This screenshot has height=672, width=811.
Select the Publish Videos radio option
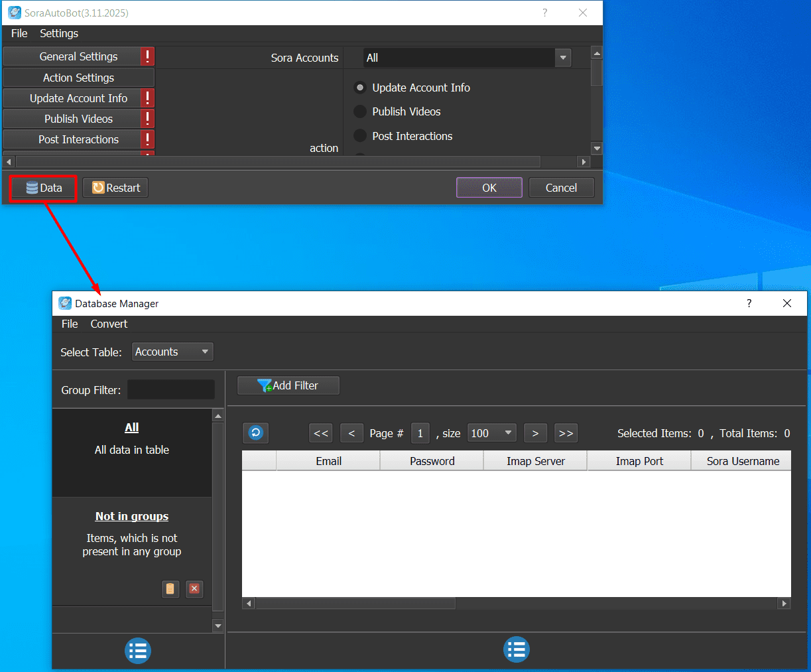[x=360, y=111]
